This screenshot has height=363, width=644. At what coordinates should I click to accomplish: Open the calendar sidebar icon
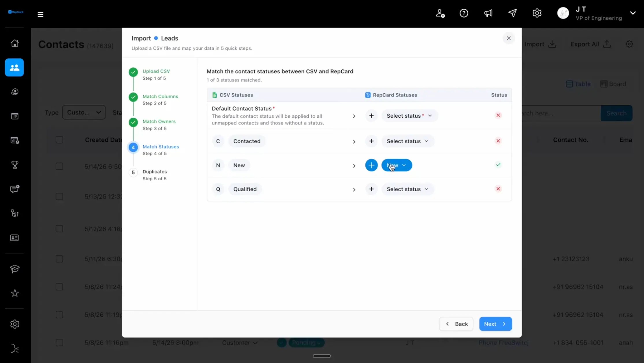click(x=15, y=116)
